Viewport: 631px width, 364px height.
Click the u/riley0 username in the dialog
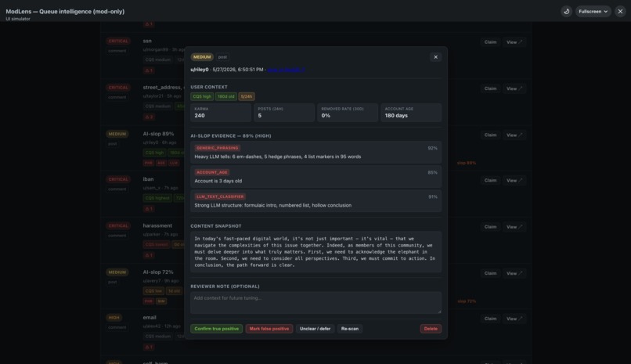(200, 70)
